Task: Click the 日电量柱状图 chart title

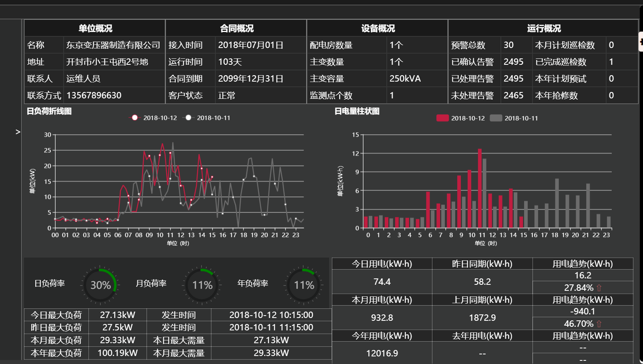Action: 357,111
